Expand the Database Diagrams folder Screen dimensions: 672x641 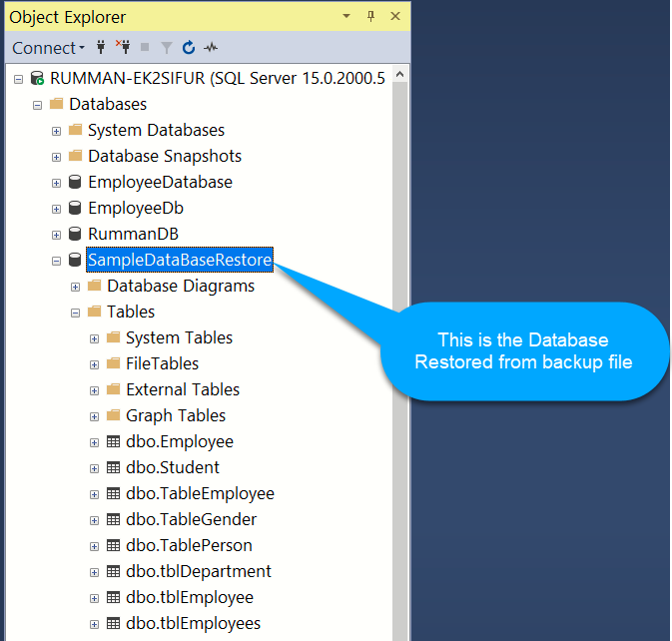click(75, 288)
